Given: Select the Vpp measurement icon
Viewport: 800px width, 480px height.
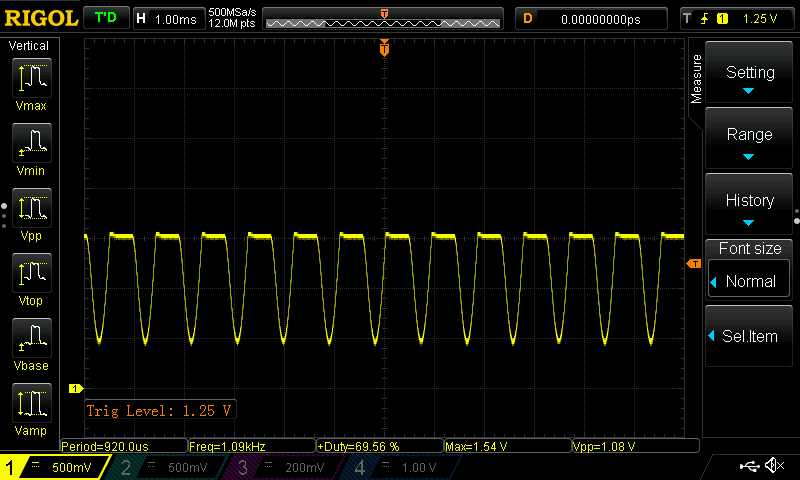Looking at the screenshot, I should [x=32, y=208].
